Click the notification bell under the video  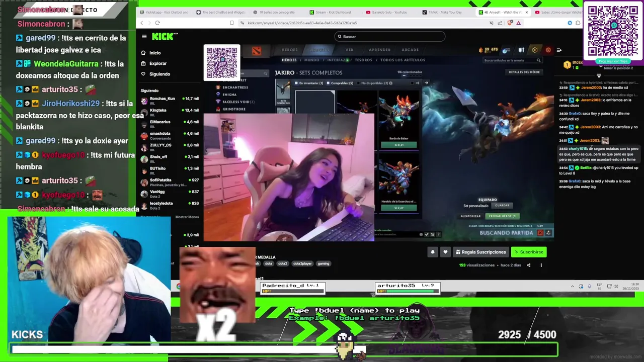point(432,252)
